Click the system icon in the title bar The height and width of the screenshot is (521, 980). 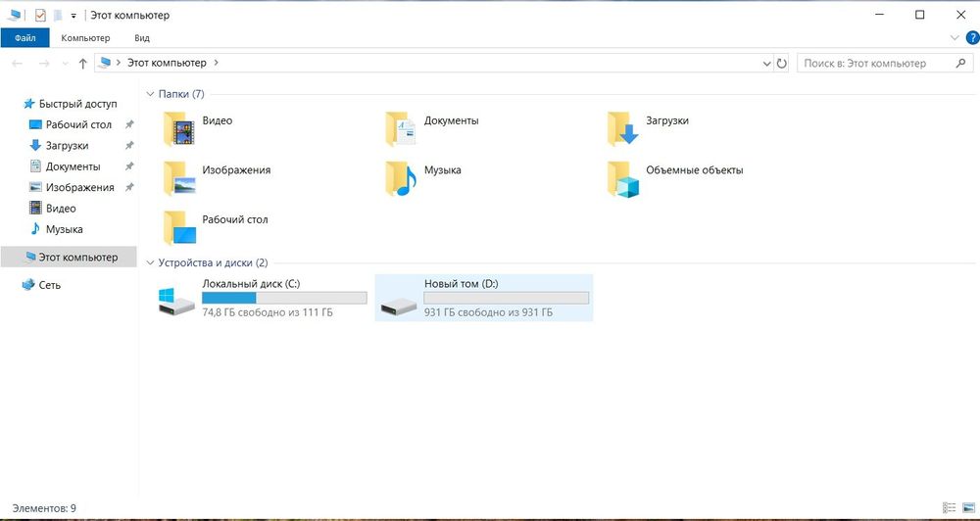(x=14, y=15)
